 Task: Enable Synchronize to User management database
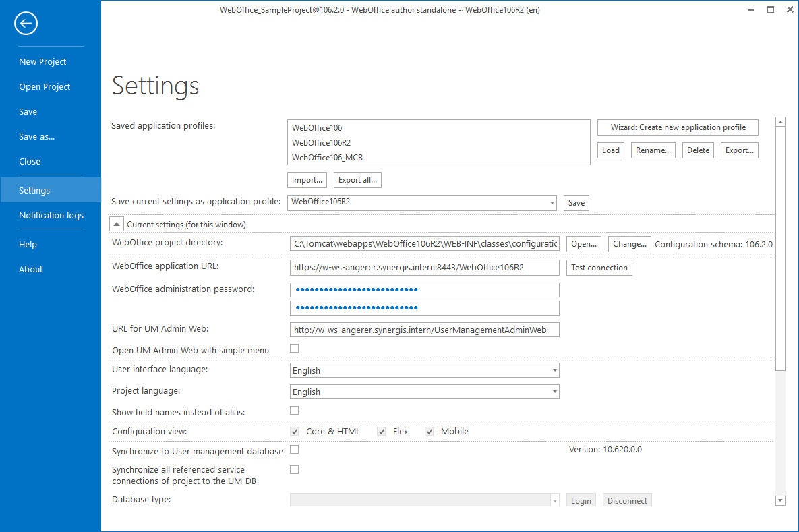pyautogui.click(x=294, y=449)
